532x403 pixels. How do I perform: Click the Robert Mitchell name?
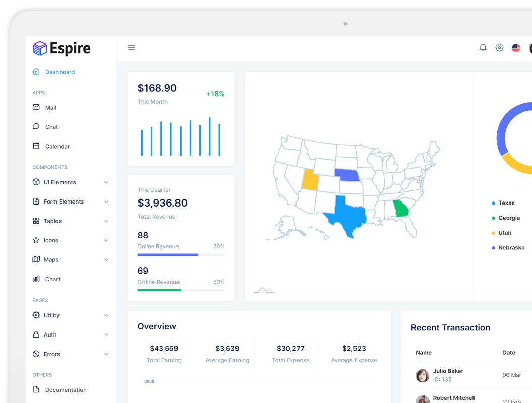(x=454, y=398)
